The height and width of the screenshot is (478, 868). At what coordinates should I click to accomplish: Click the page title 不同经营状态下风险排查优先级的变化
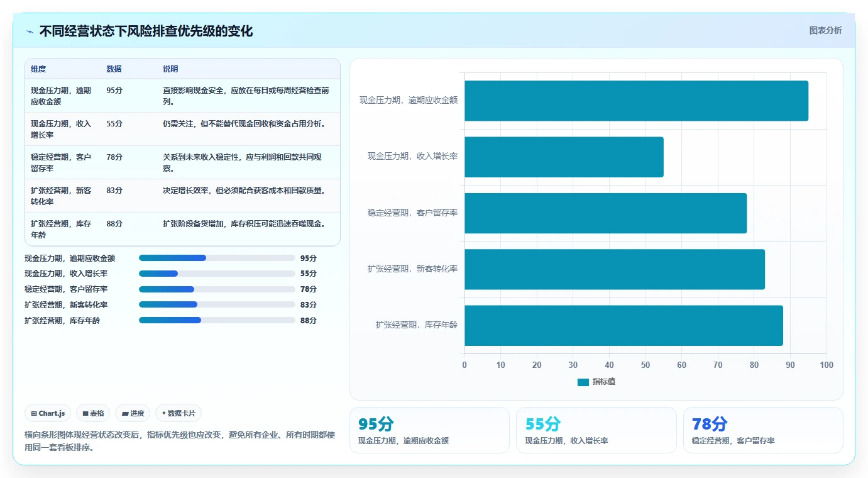(146, 31)
